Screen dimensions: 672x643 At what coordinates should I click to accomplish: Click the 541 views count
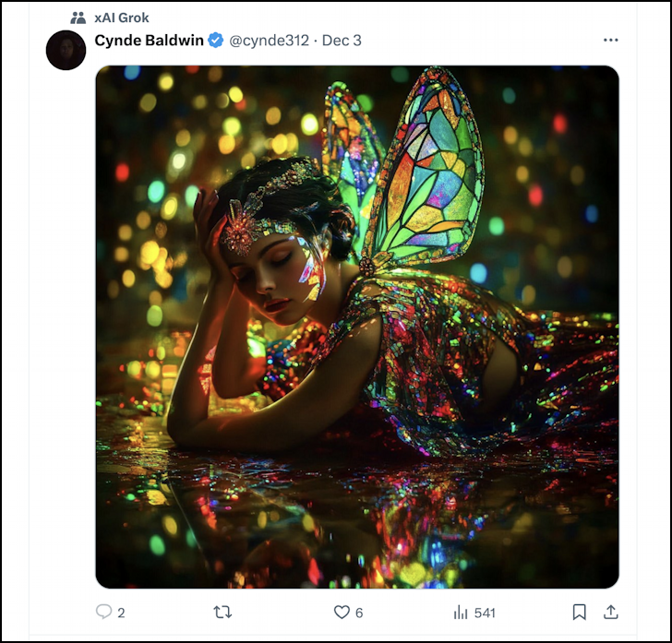pos(485,613)
